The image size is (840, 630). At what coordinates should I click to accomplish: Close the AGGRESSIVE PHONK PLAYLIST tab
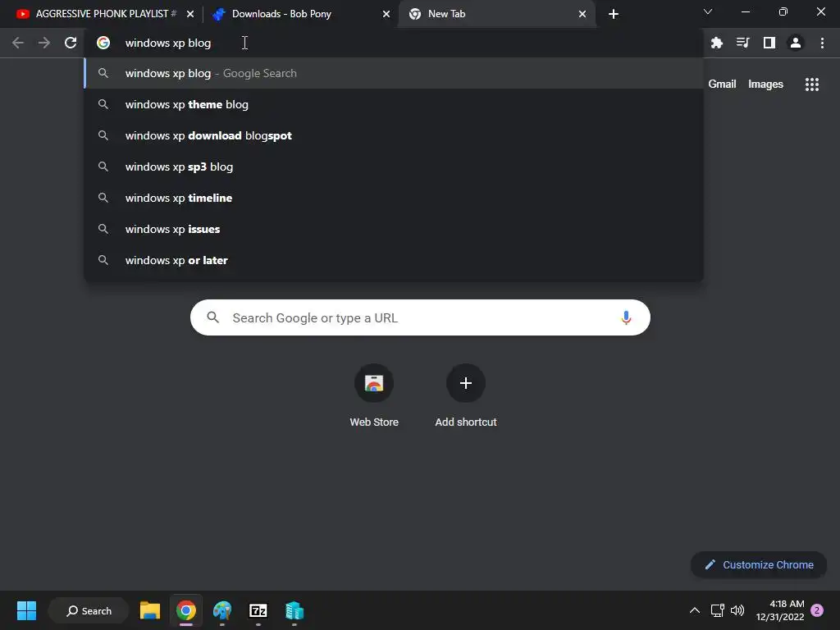(190, 14)
